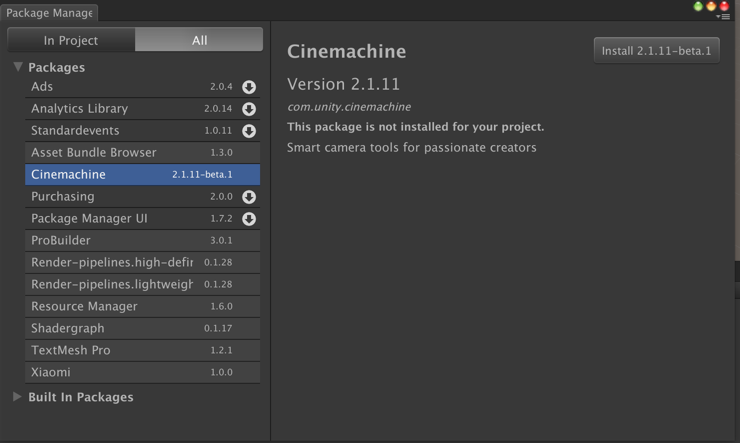Image resolution: width=740 pixels, height=443 pixels.
Task: Collapse the Packages list section
Action: (18, 67)
